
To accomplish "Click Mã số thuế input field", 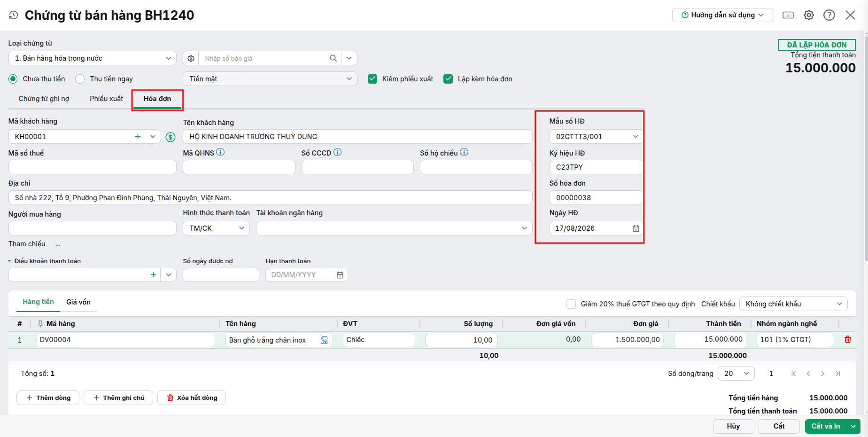I will [x=93, y=167].
